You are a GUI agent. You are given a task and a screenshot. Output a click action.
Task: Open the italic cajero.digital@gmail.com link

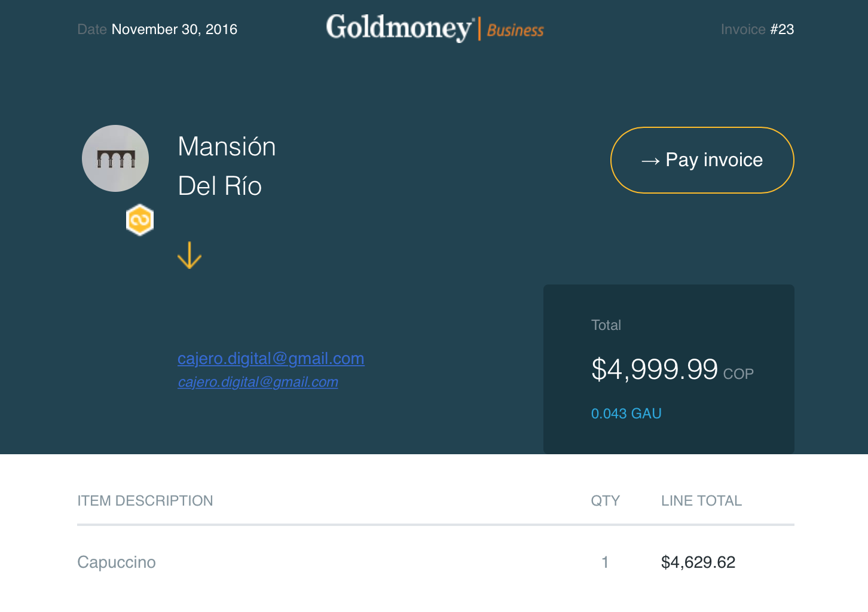pos(258,382)
